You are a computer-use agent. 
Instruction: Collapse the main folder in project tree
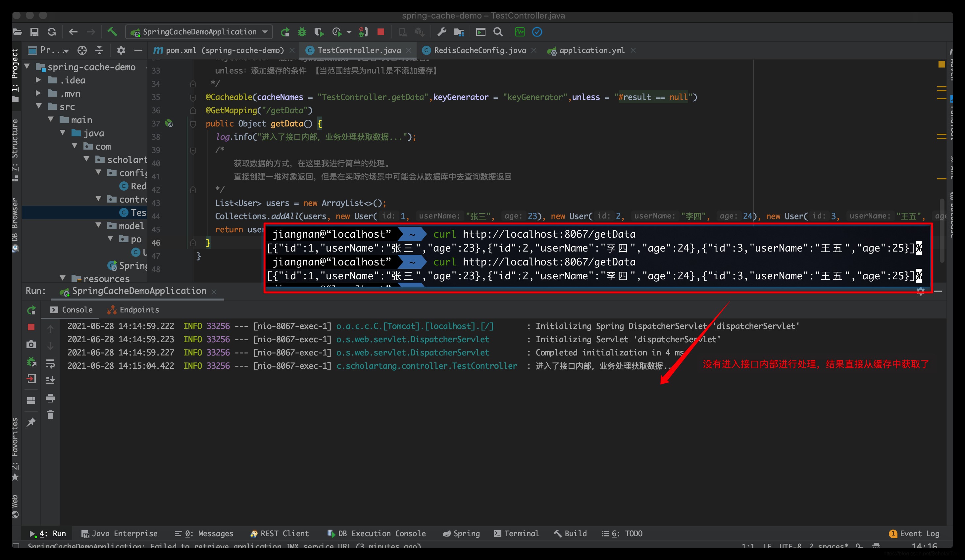click(51, 119)
